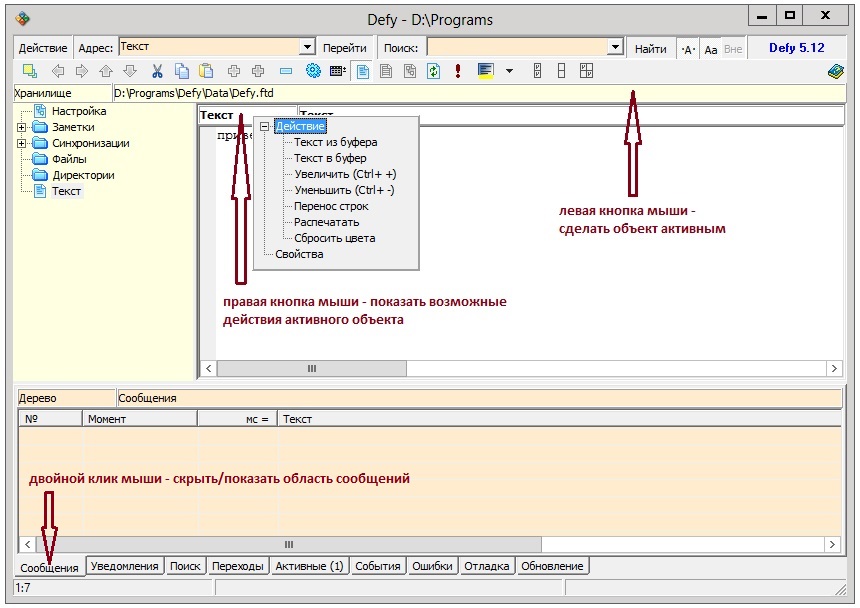Click the messages panel horizontal scrollbar thumb
The width and height of the screenshot is (860, 608).
tap(288, 544)
